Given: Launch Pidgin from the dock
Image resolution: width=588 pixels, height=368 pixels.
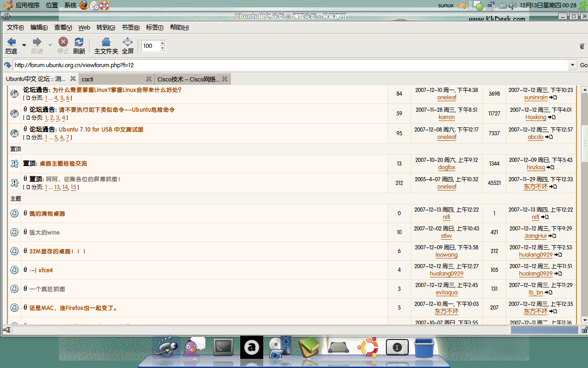Looking at the screenshot, I should point(195,347).
